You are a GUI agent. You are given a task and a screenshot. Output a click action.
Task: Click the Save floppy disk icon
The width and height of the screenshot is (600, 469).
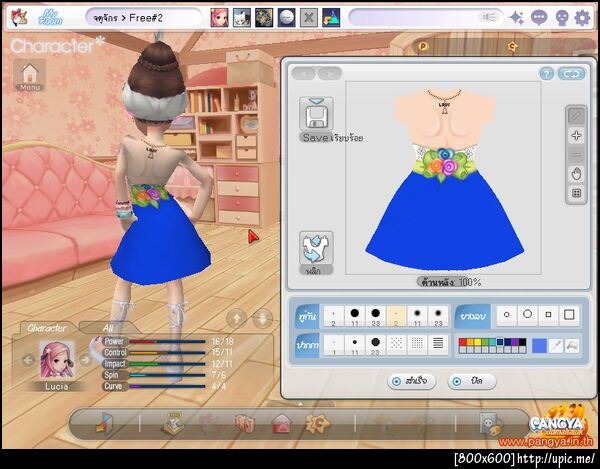pos(316,114)
